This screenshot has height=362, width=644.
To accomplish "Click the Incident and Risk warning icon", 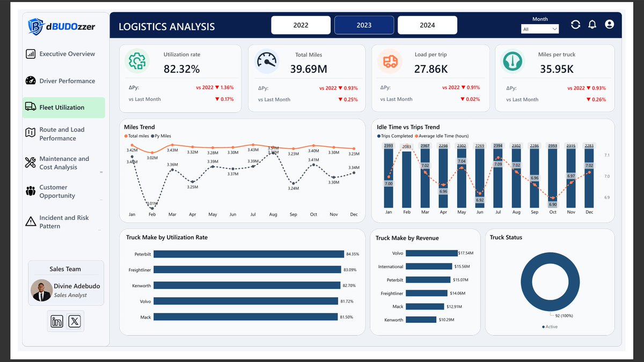I will [31, 221].
